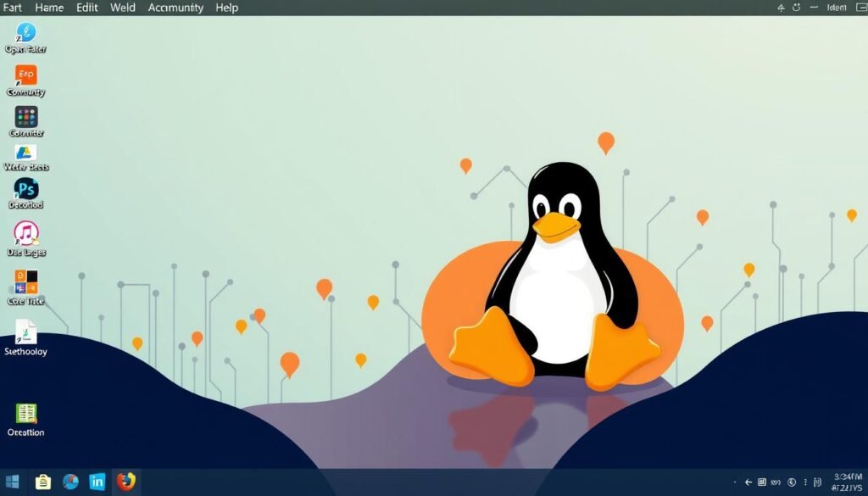
Task: Open the Stethoolay document desktop icon
Action: [x=25, y=332]
